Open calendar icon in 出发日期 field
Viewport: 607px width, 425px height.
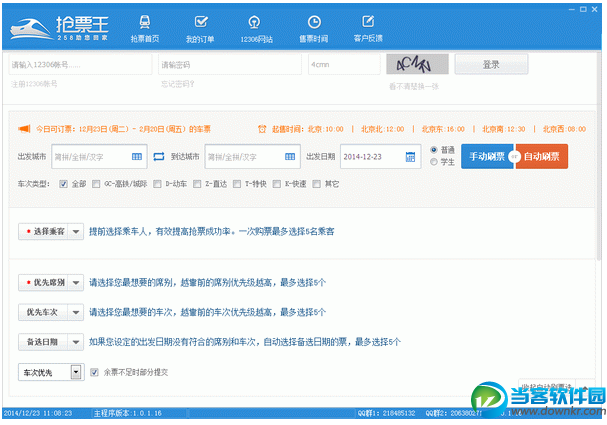(x=410, y=157)
